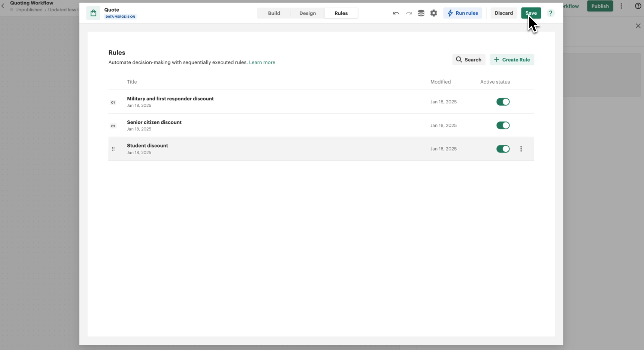
Task: Switch to the Build tab
Action: coord(274,13)
